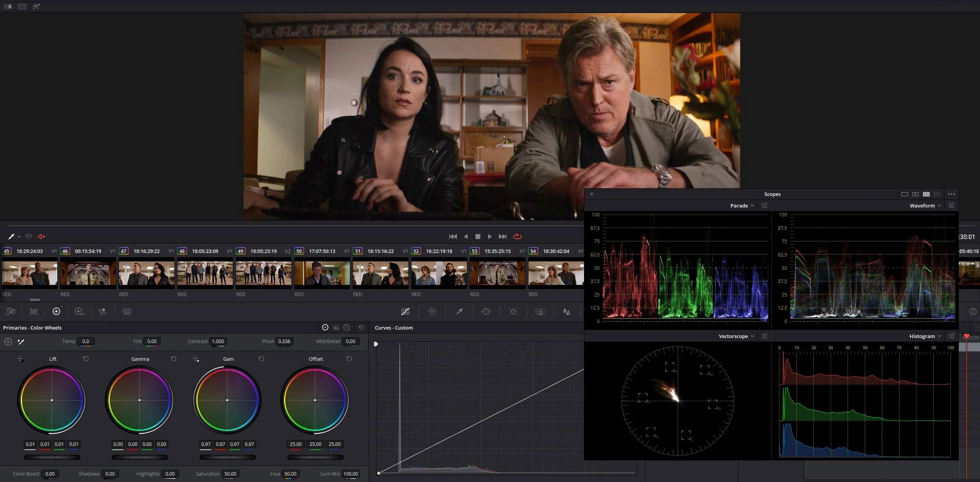Select four-up scopes layout
This screenshot has width=980, height=482.
click(926, 194)
